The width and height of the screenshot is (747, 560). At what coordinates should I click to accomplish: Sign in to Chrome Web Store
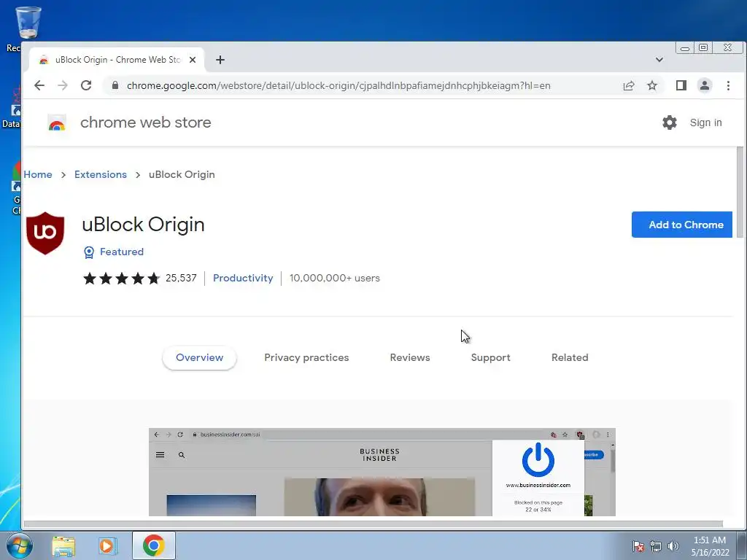click(x=705, y=122)
